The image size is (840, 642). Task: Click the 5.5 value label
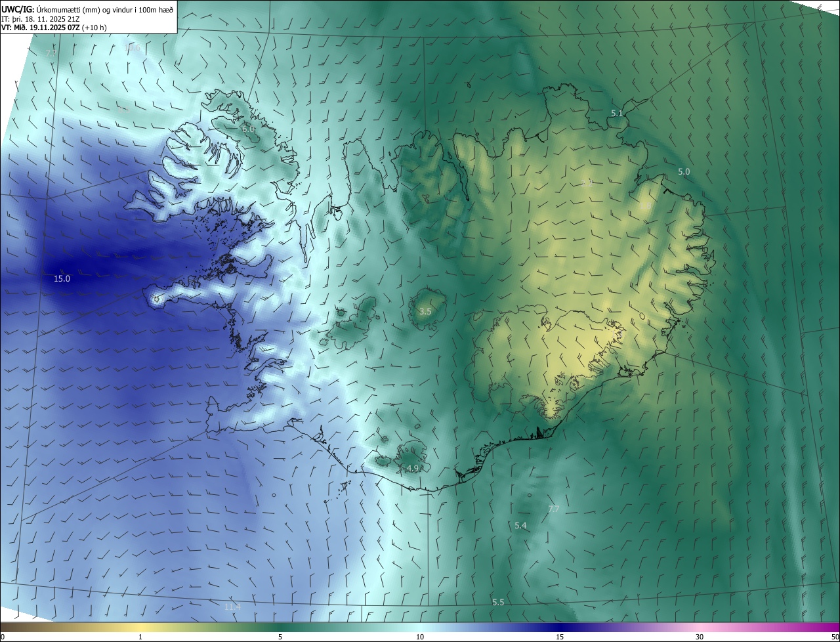click(x=498, y=602)
